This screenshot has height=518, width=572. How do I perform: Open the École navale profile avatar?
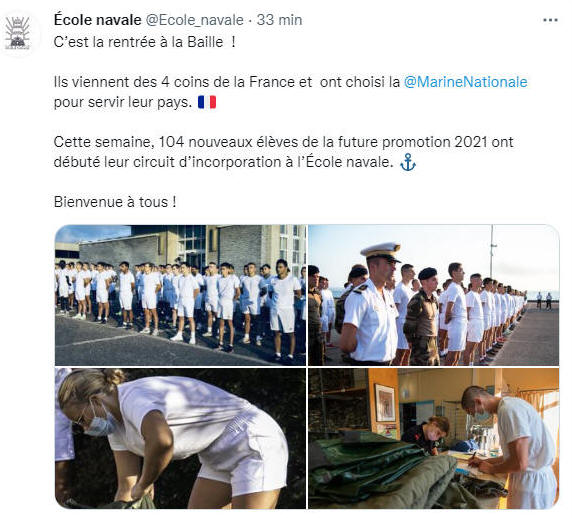tap(17, 33)
